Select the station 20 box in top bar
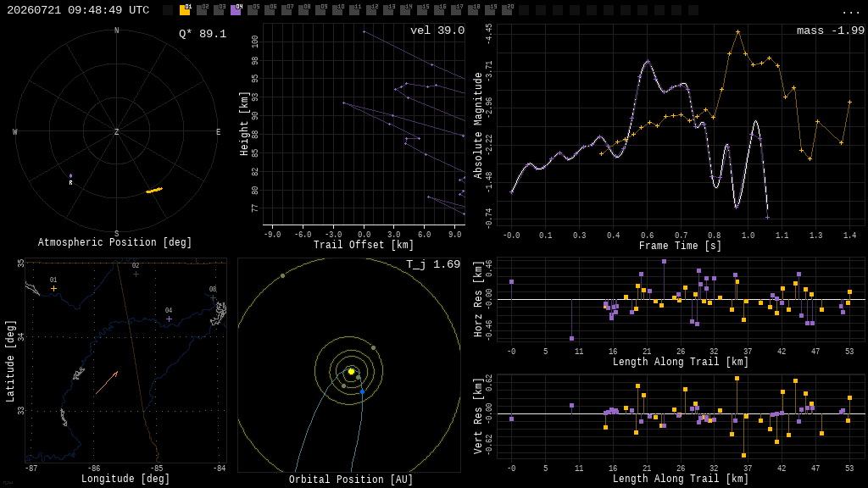 507,9
